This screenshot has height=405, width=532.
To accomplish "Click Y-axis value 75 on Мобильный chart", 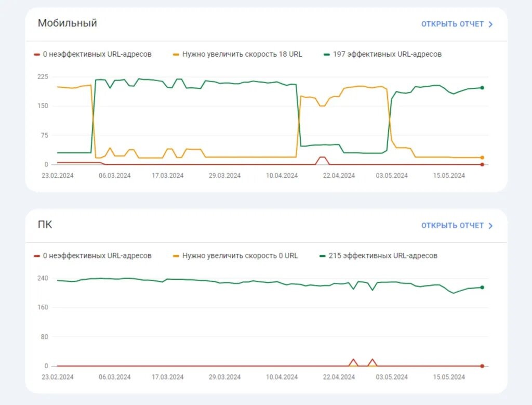I will pos(45,136).
